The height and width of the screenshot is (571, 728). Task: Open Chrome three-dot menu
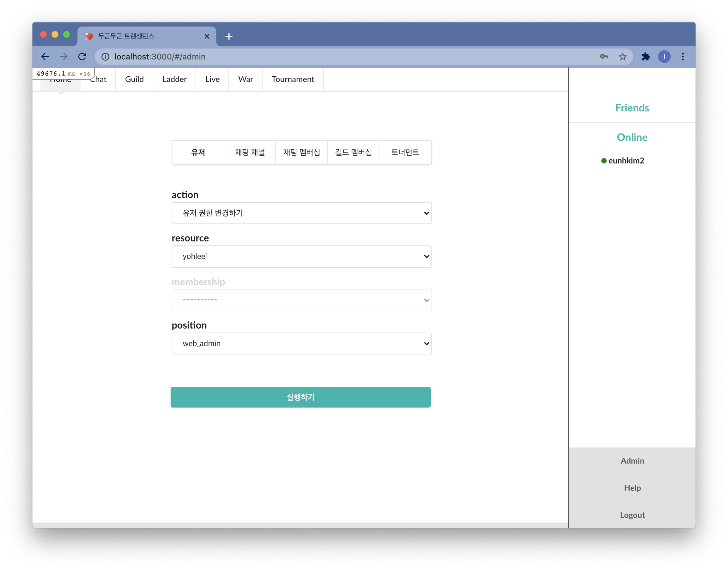click(x=682, y=57)
